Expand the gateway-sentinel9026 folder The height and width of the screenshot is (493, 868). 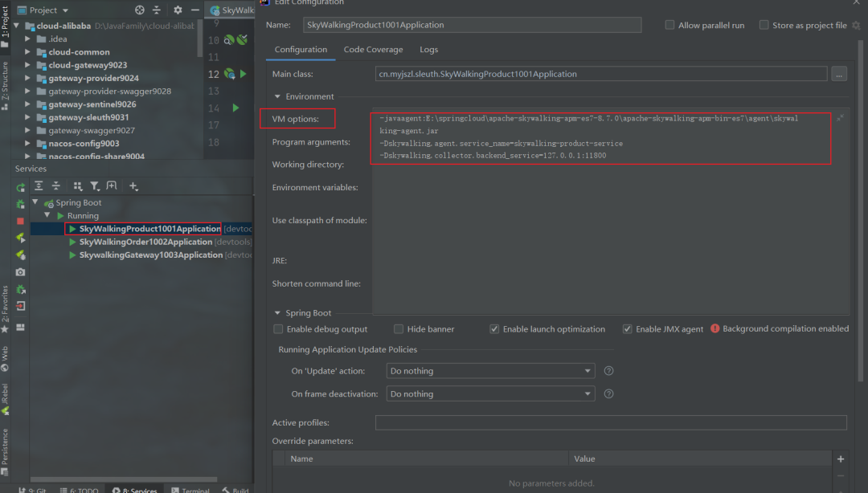point(27,104)
